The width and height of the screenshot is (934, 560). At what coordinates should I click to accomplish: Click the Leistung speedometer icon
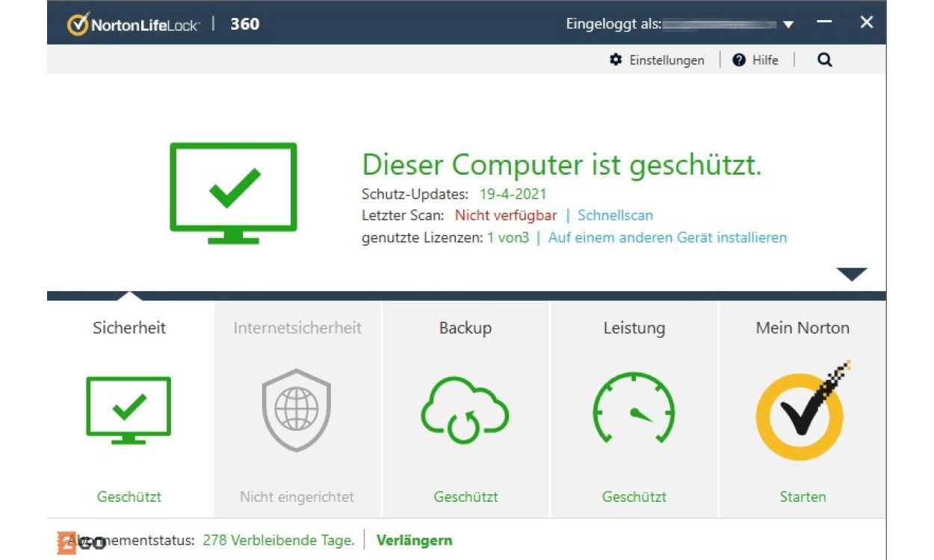(x=634, y=410)
